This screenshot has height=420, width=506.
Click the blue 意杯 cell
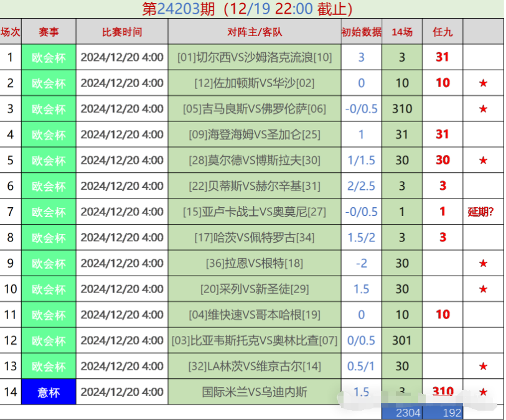tap(49, 392)
